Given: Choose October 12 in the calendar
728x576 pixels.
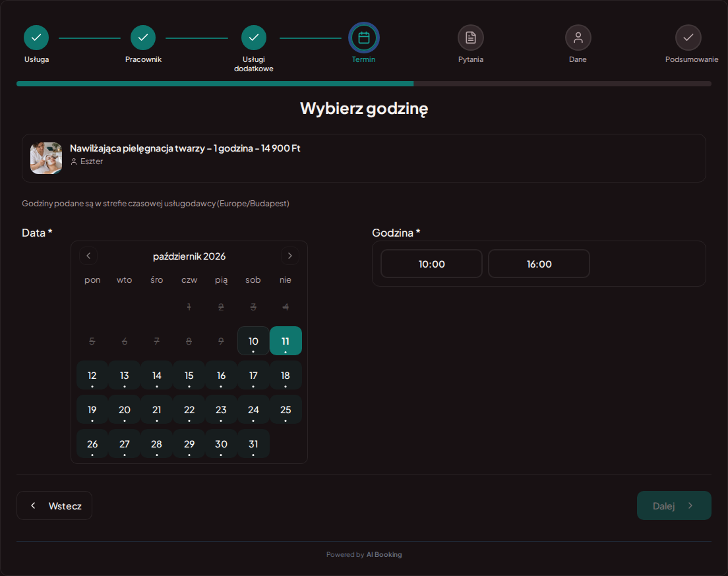Looking at the screenshot, I should click(x=92, y=376).
